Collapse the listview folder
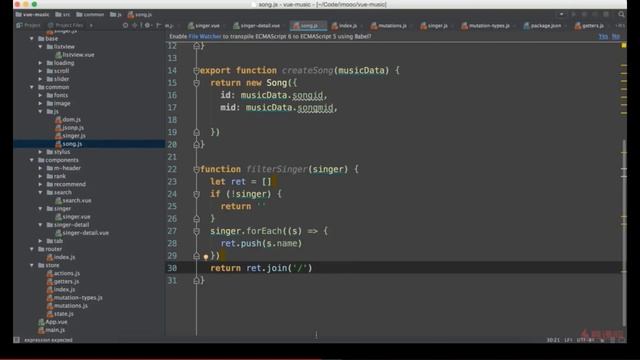The width and height of the screenshot is (640, 360). coord(40,47)
